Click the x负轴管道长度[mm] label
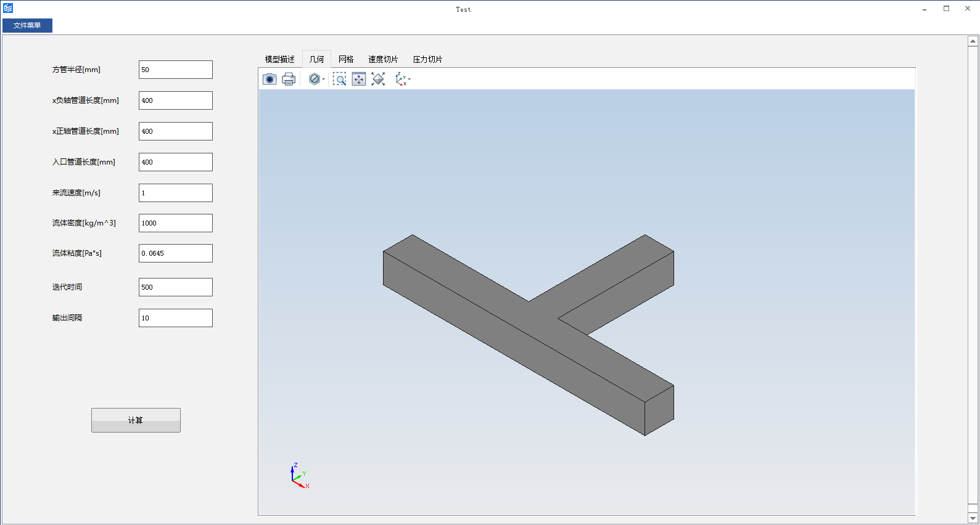The height and width of the screenshot is (525, 980). tap(86, 100)
